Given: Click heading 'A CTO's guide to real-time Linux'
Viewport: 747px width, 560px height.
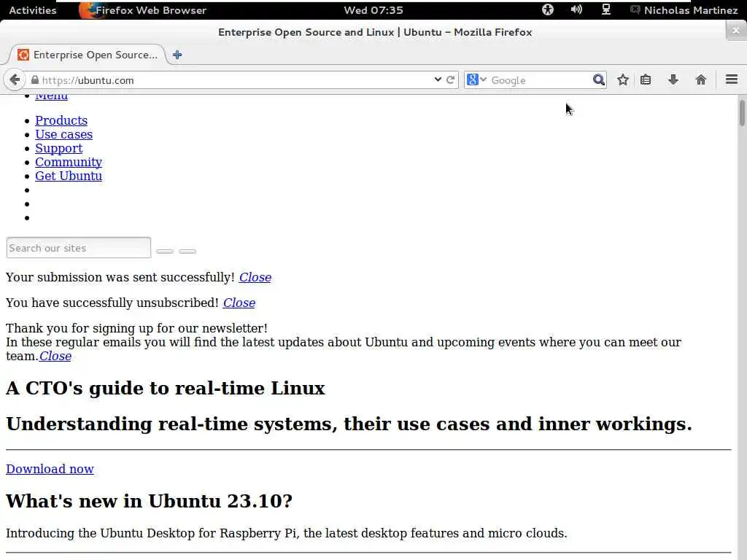Looking at the screenshot, I should 166,388.
